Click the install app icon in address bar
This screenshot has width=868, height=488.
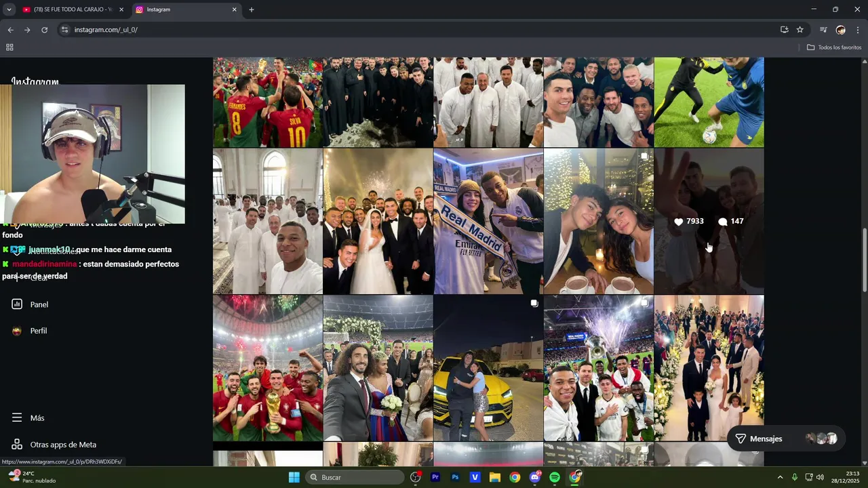point(785,30)
